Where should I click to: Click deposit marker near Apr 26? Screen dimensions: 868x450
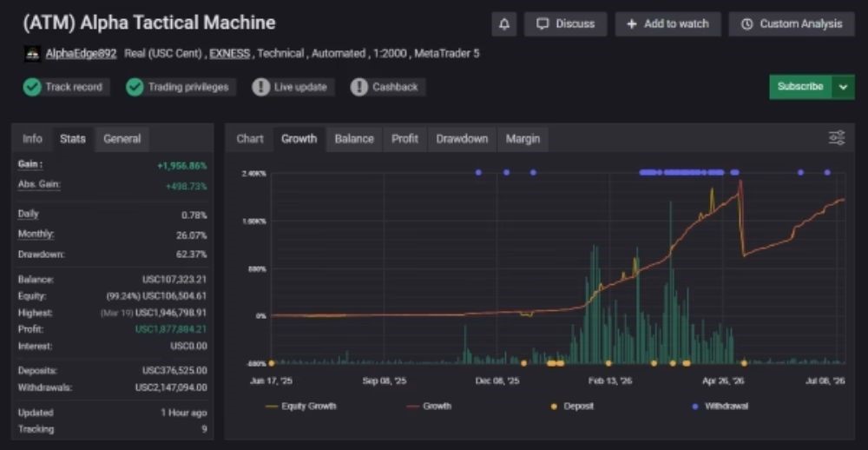(744, 363)
